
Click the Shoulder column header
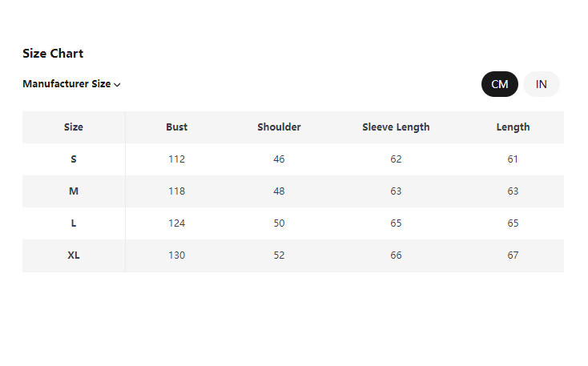pos(279,127)
